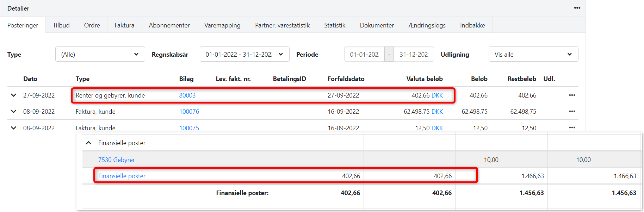
Task: Switch to the Tilbud tab
Action: click(x=61, y=25)
